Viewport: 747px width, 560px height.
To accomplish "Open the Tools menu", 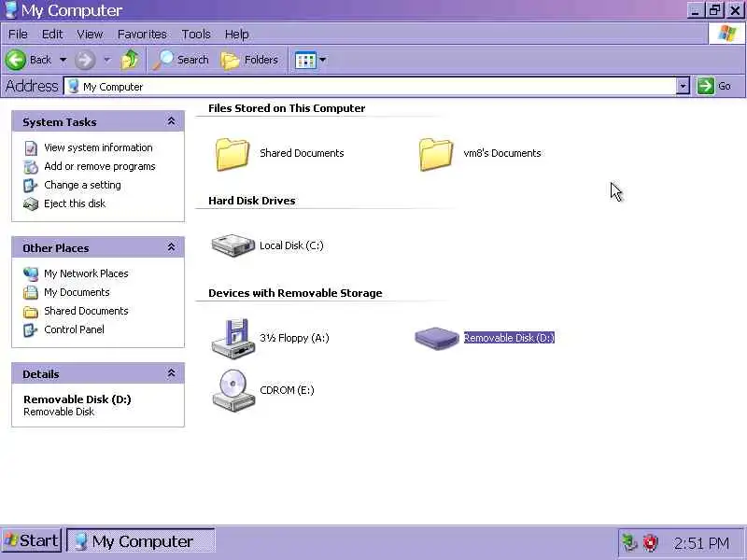I will click(x=196, y=35).
